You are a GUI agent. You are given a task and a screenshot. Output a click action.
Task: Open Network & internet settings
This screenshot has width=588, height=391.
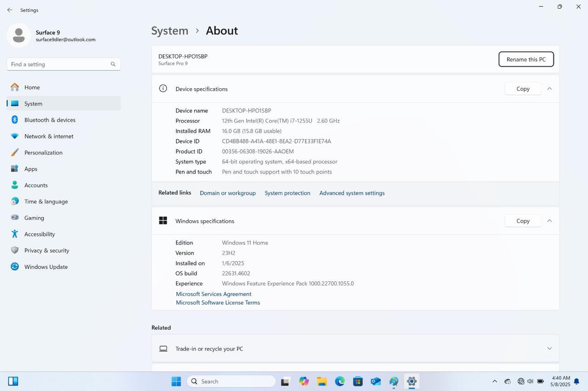64,136
